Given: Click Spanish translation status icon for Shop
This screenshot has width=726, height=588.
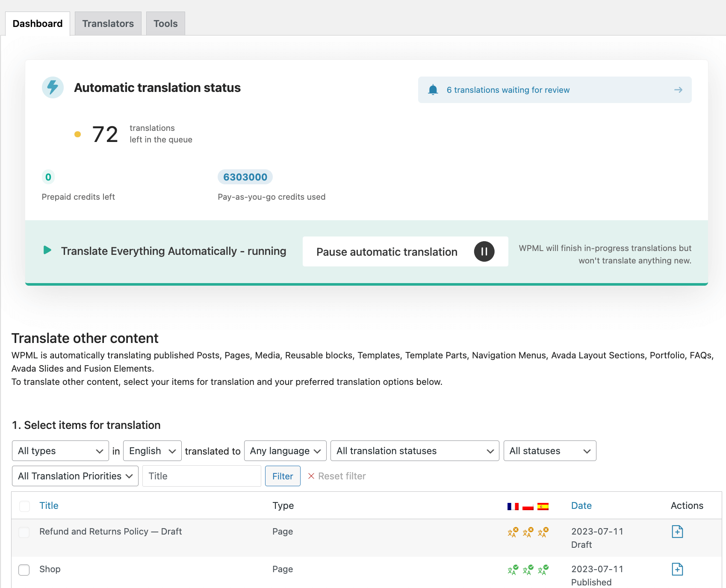Looking at the screenshot, I should point(543,570).
